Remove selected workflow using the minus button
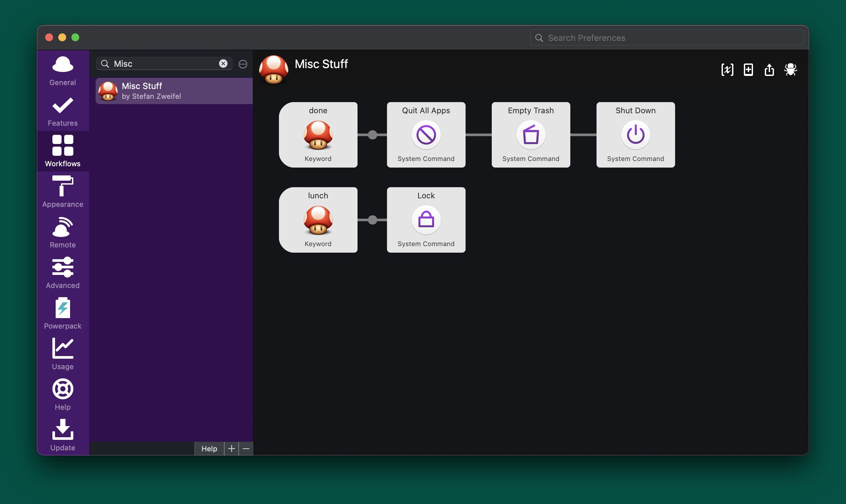 [246, 448]
